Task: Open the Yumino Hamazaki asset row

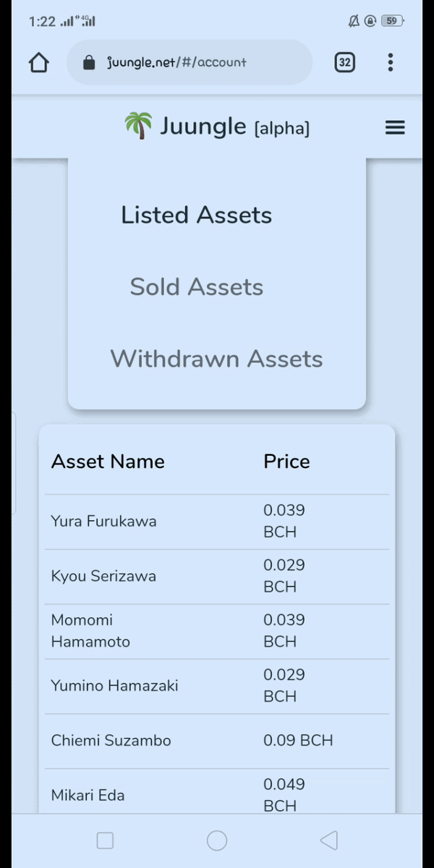Action: pos(217,686)
